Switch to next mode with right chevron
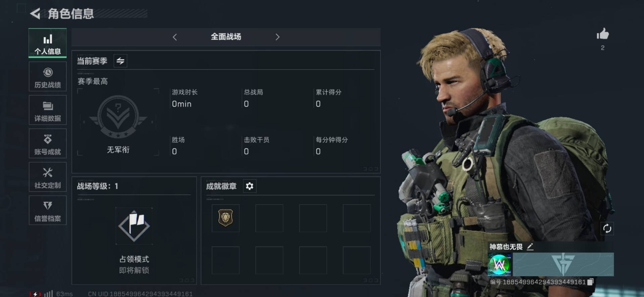Image resolution: width=644 pixels, height=297 pixels. click(277, 37)
